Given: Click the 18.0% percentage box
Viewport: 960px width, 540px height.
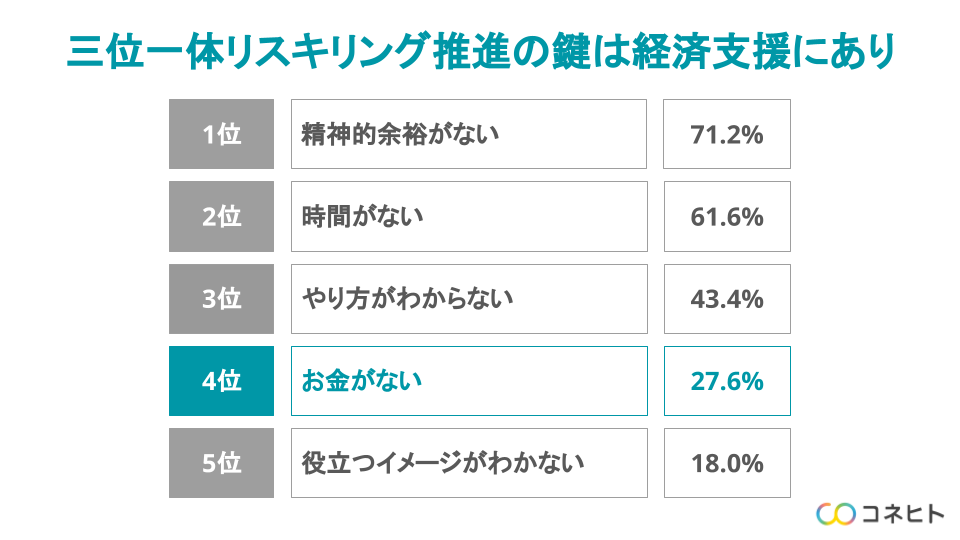Looking at the screenshot, I should click(x=727, y=463).
